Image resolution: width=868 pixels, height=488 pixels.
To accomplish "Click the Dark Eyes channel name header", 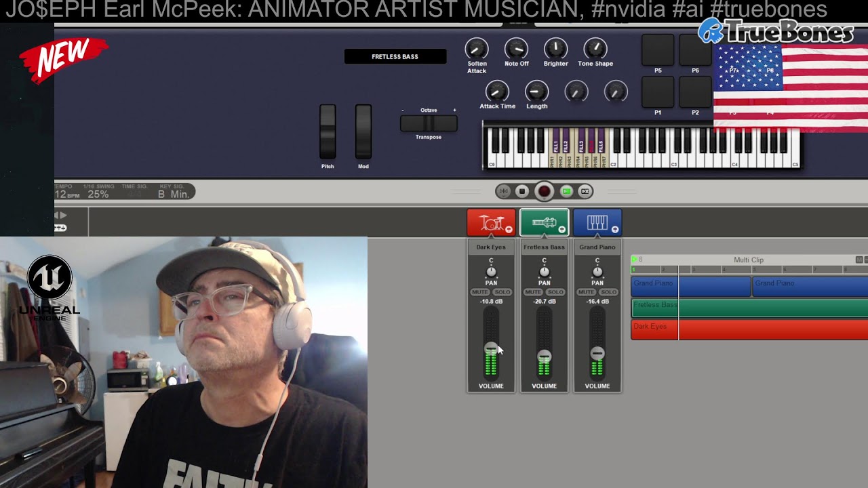I will 491,247.
